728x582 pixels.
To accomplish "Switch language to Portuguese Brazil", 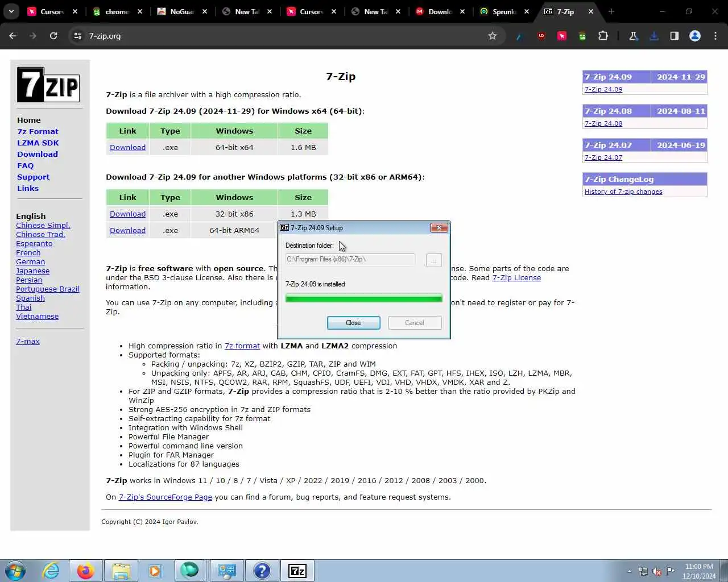I will coord(48,289).
